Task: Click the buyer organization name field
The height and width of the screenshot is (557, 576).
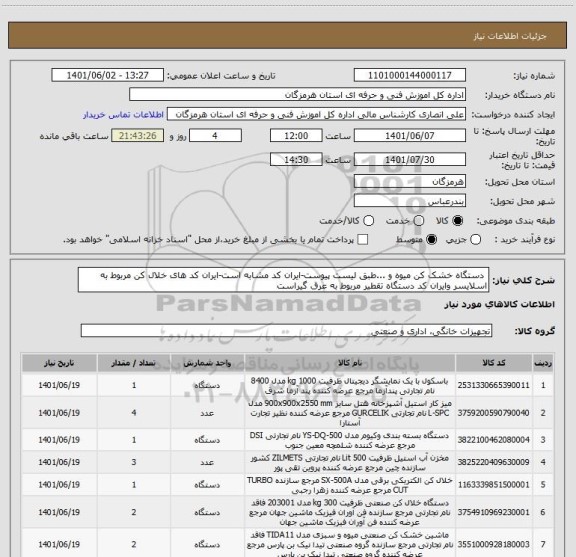Action: pyautogui.click(x=298, y=95)
